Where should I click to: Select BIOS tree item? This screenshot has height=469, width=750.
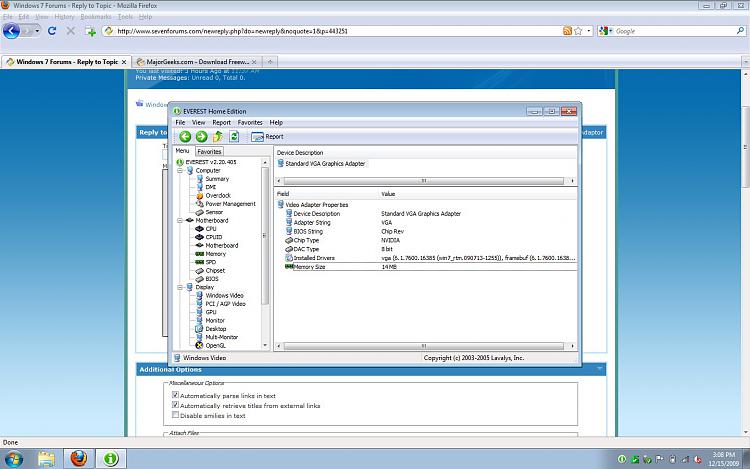(212, 279)
